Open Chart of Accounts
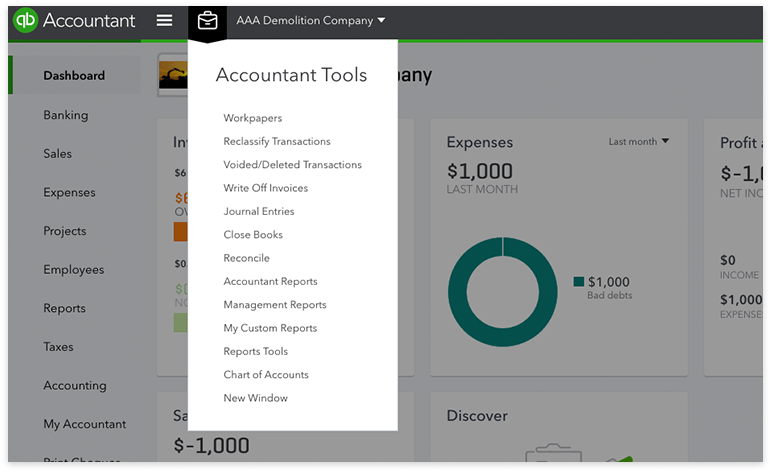 [265, 375]
